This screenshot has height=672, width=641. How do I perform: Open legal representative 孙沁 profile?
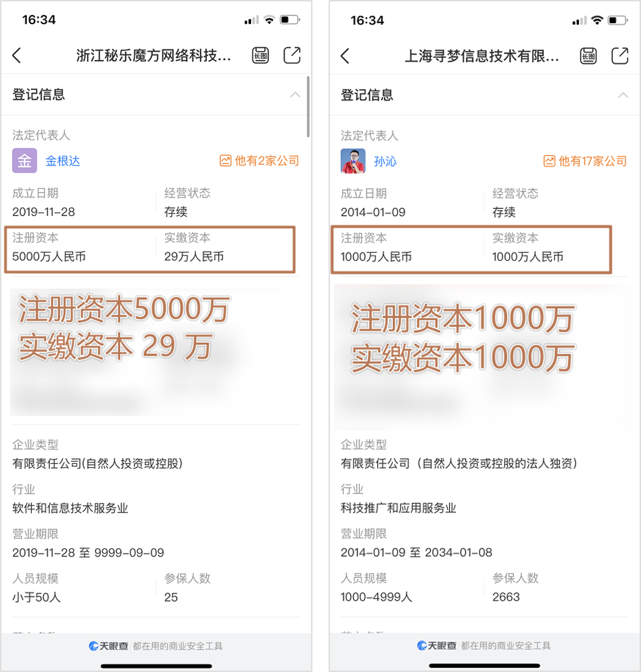[385, 161]
